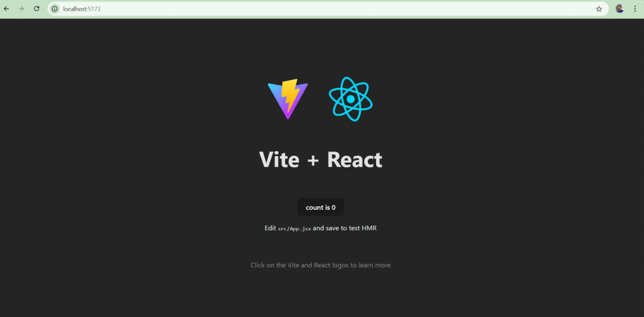
Task: Open Chrome's three-dot menu
Action: (635, 9)
